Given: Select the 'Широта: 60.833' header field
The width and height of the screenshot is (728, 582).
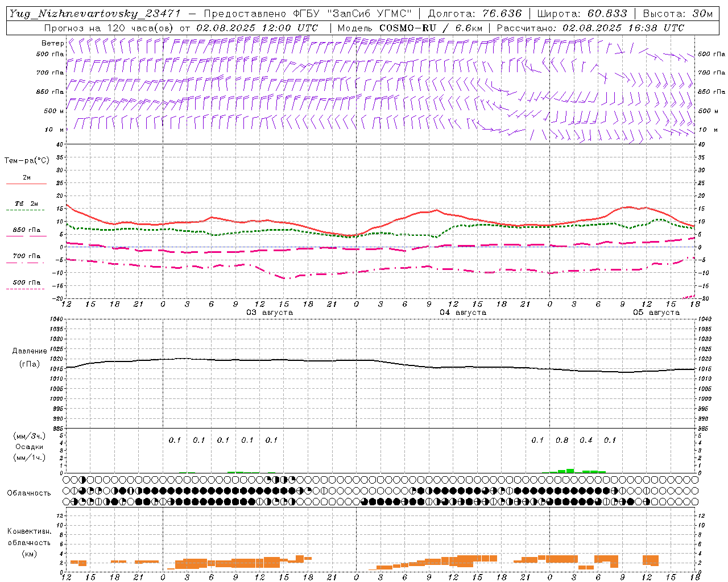Looking at the screenshot, I should (x=582, y=14).
